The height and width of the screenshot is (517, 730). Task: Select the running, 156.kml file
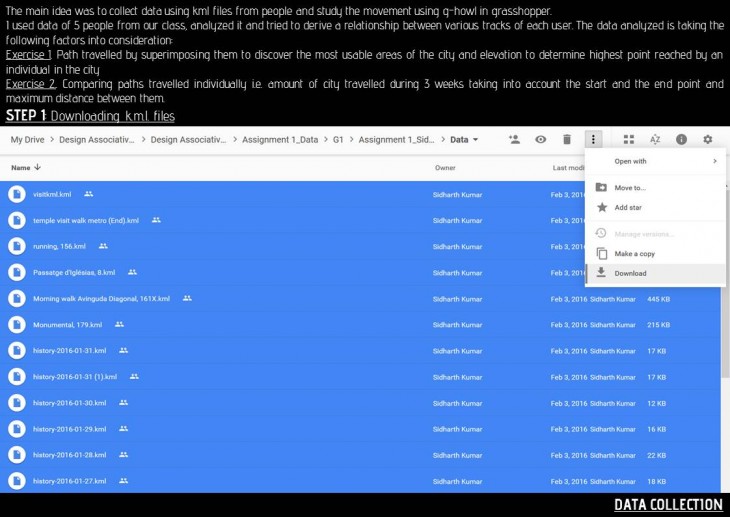click(59, 246)
